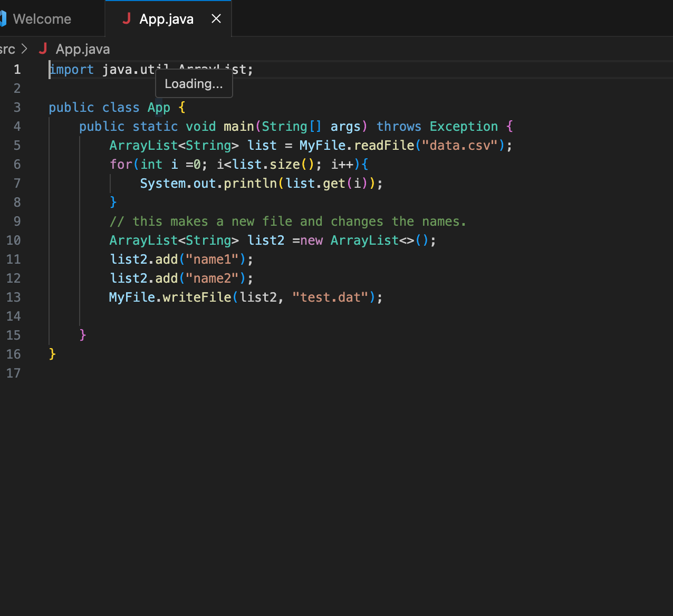Image resolution: width=673 pixels, height=616 pixels.
Task: Click 'list.size()' in the for loop
Action: 274,165
